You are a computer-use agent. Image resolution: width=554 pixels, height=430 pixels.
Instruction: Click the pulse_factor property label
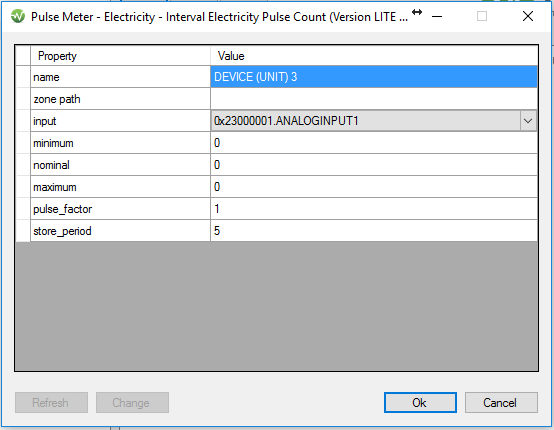63,209
